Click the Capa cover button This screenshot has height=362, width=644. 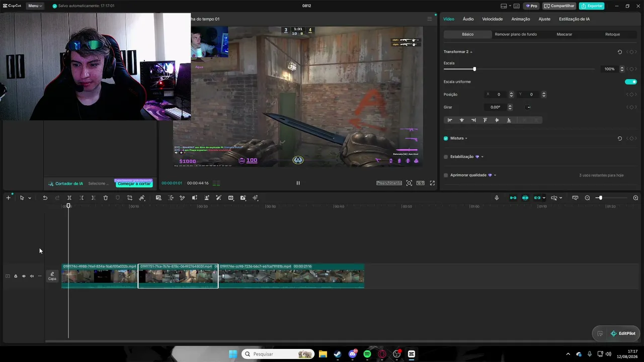click(52, 276)
